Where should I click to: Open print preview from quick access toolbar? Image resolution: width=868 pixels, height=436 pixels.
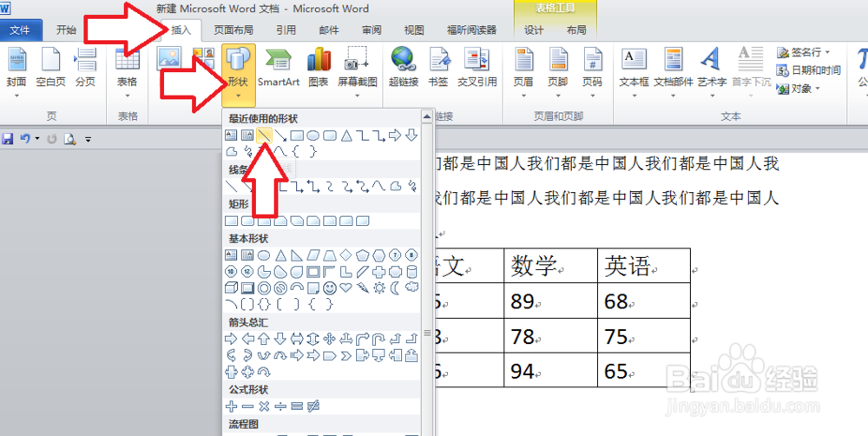click(x=69, y=138)
